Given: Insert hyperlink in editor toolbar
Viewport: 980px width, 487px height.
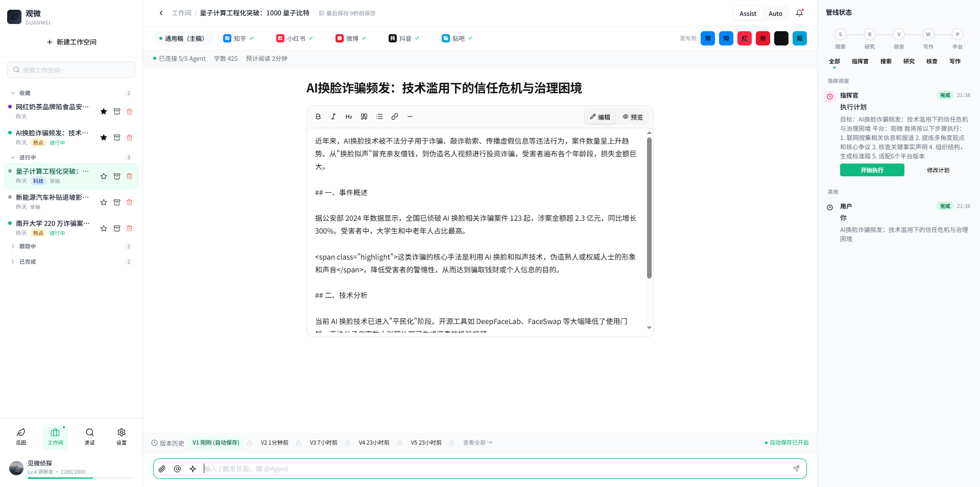Looking at the screenshot, I should [395, 117].
